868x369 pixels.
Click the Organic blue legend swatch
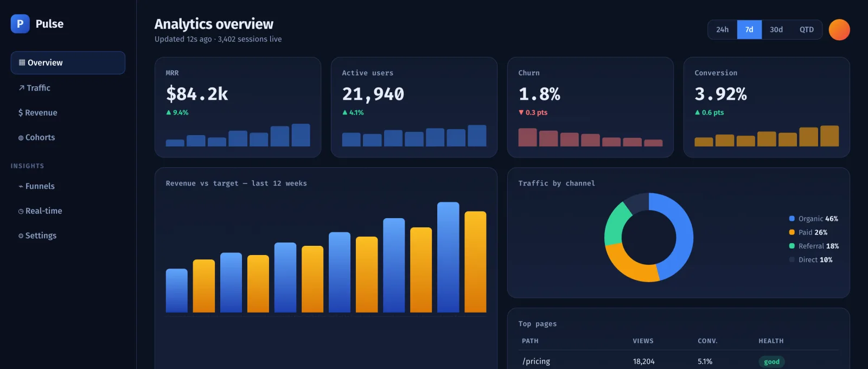[x=792, y=219]
